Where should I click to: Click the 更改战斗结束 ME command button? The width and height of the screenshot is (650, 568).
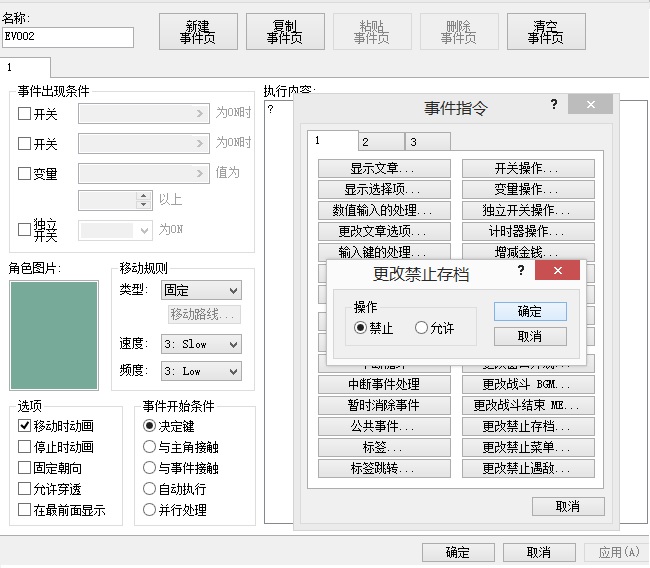coord(529,405)
